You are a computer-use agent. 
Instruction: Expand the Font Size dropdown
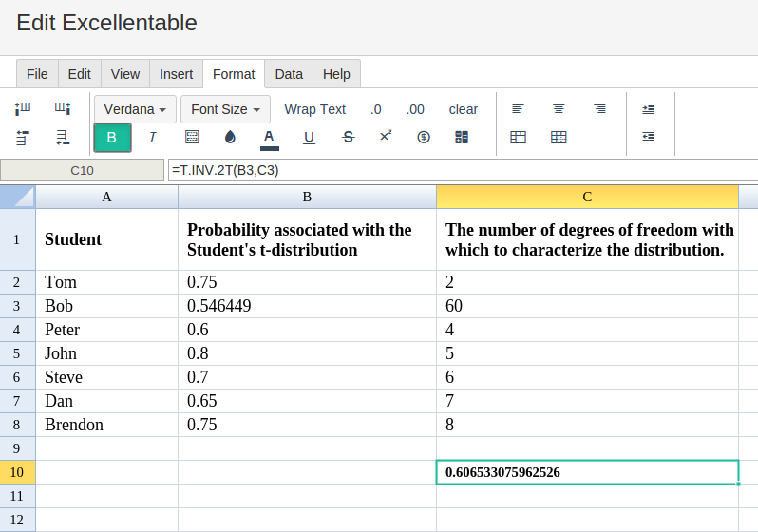coord(225,109)
